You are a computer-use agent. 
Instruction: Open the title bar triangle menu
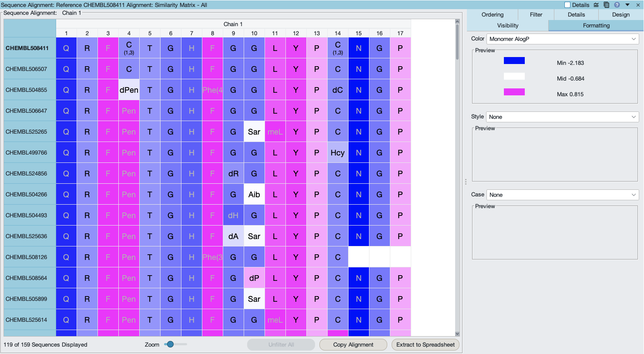pyautogui.click(x=627, y=5)
